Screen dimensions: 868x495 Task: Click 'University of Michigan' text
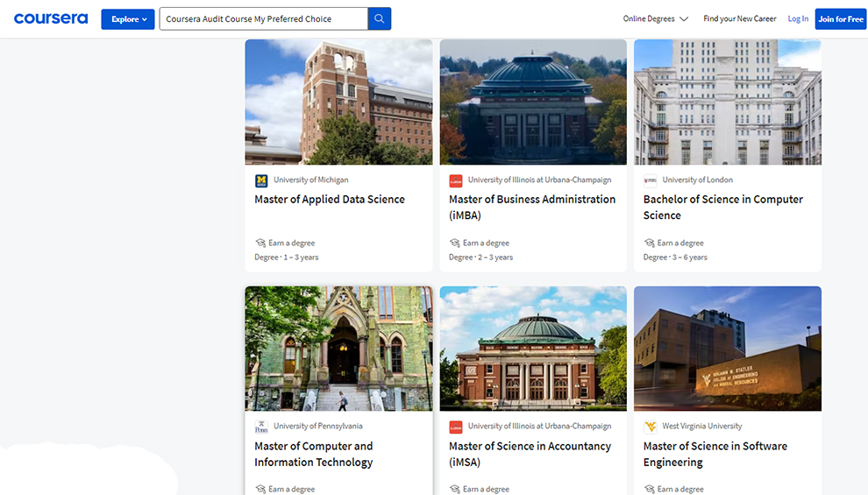(x=310, y=180)
